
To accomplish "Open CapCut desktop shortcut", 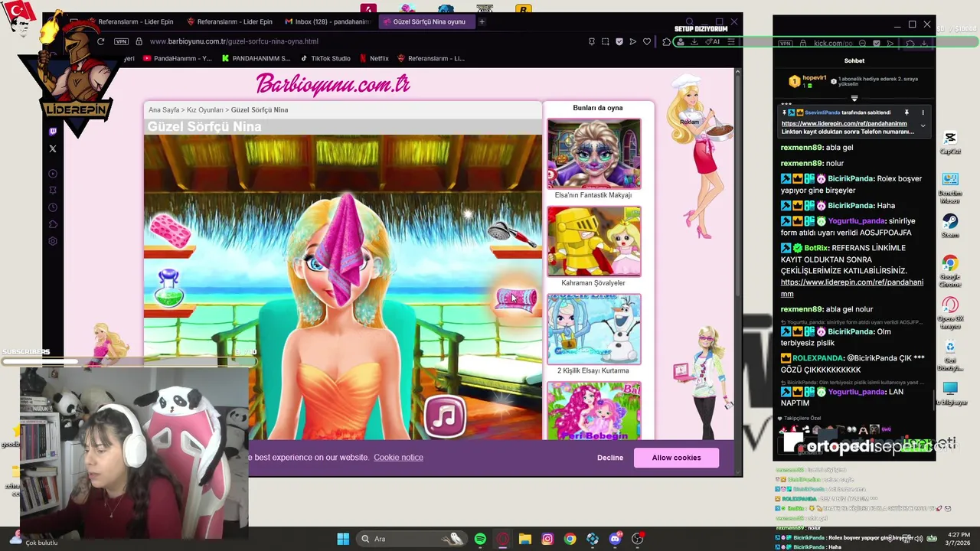I will [950, 142].
